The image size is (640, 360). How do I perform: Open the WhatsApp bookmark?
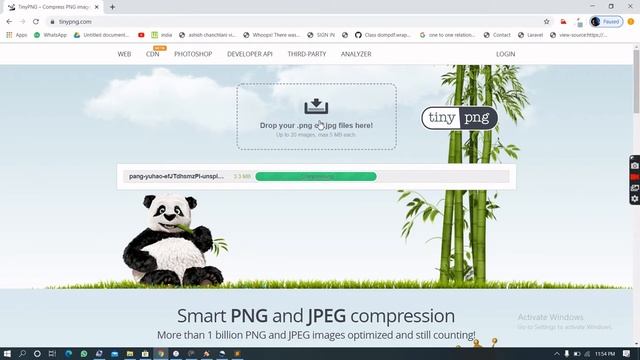[50, 35]
